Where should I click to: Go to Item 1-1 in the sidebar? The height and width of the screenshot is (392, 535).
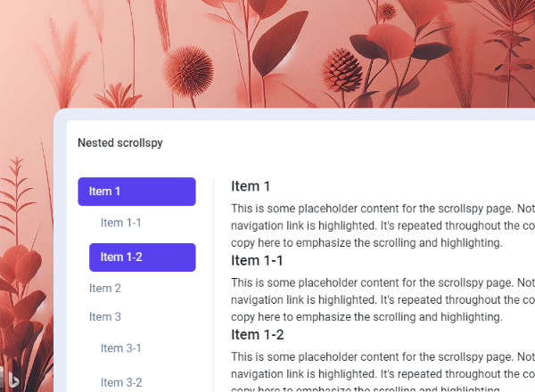121,223
